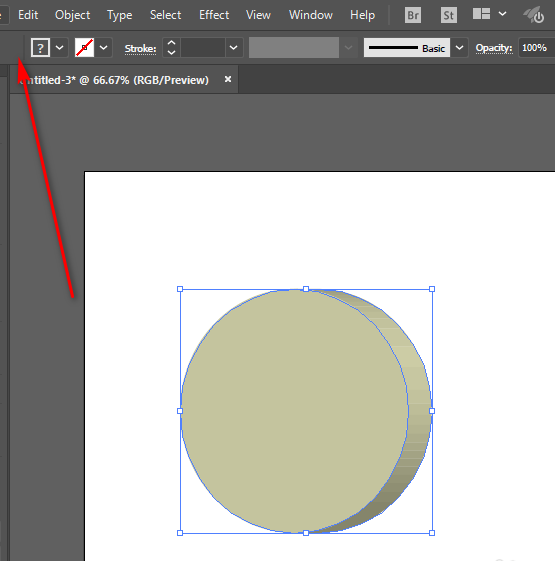Open the Object menu
The image size is (555, 561).
pyautogui.click(x=73, y=15)
